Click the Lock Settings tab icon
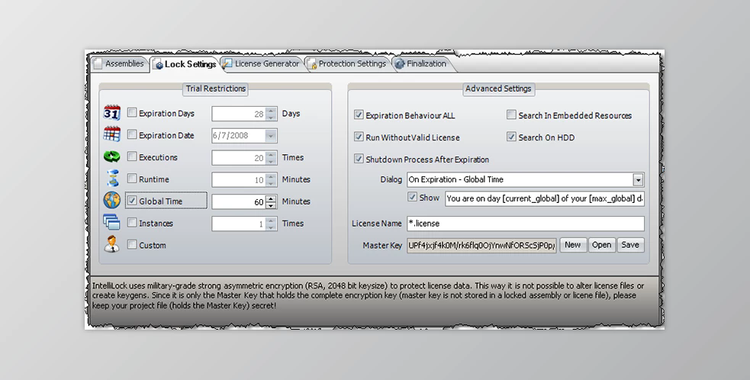The image size is (750, 380). (x=159, y=65)
